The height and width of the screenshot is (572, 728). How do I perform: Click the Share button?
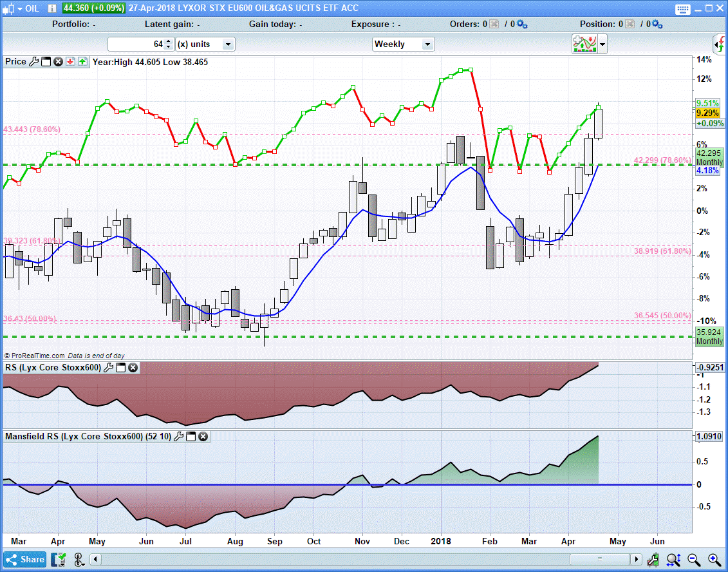pyautogui.click(x=25, y=560)
